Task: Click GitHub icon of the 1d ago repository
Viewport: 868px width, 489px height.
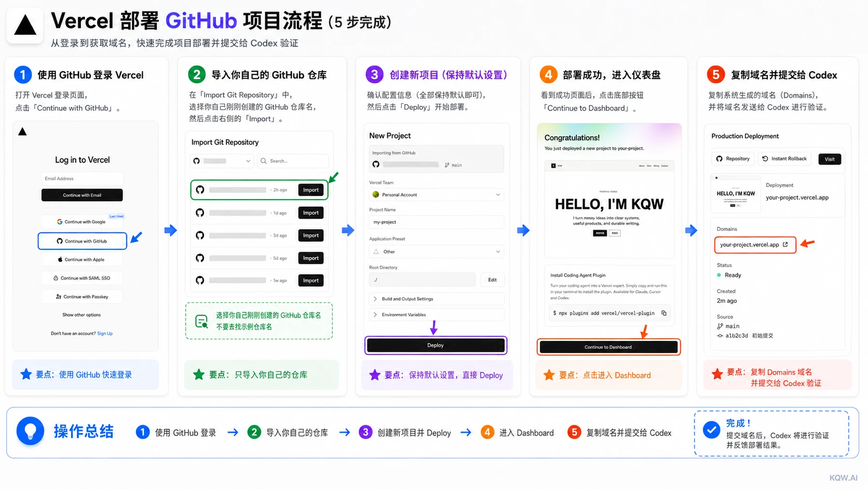Action: click(x=200, y=213)
